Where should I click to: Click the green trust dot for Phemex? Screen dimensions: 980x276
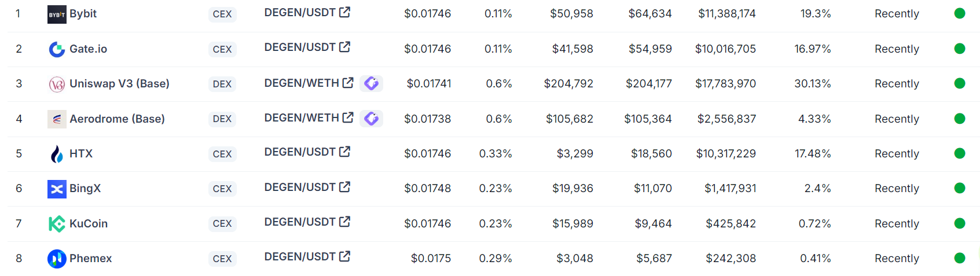960,258
